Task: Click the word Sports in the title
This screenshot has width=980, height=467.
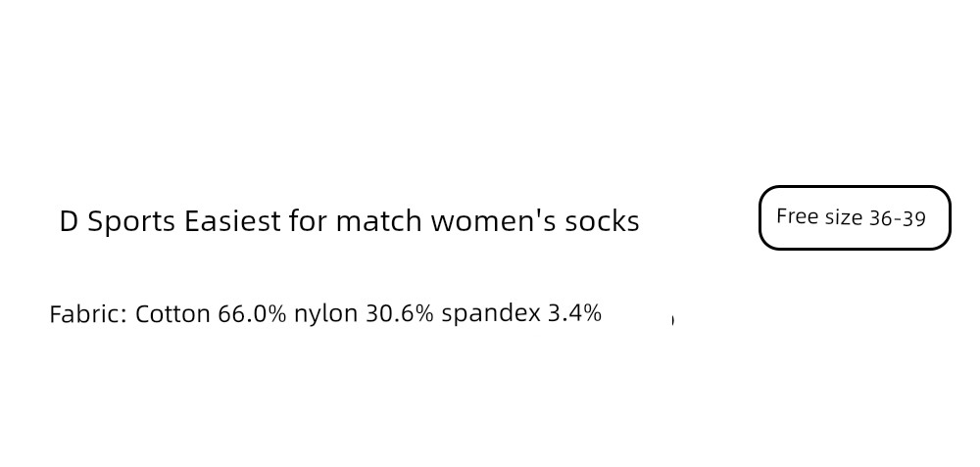Action: point(131,222)
